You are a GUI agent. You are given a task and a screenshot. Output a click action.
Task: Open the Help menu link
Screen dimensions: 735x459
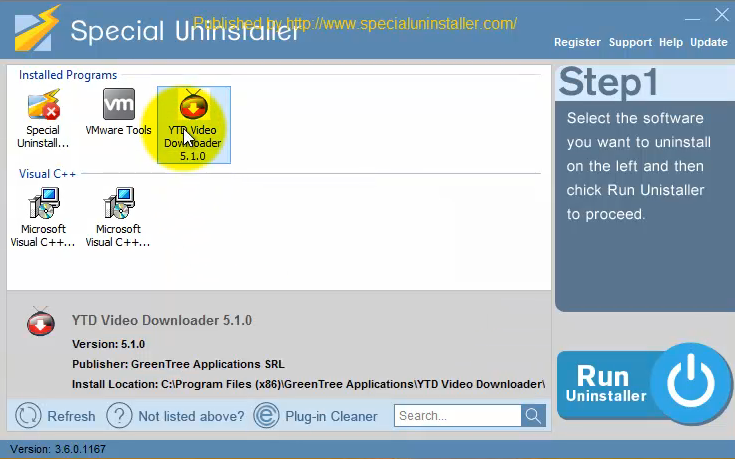(x=671, y=42)
